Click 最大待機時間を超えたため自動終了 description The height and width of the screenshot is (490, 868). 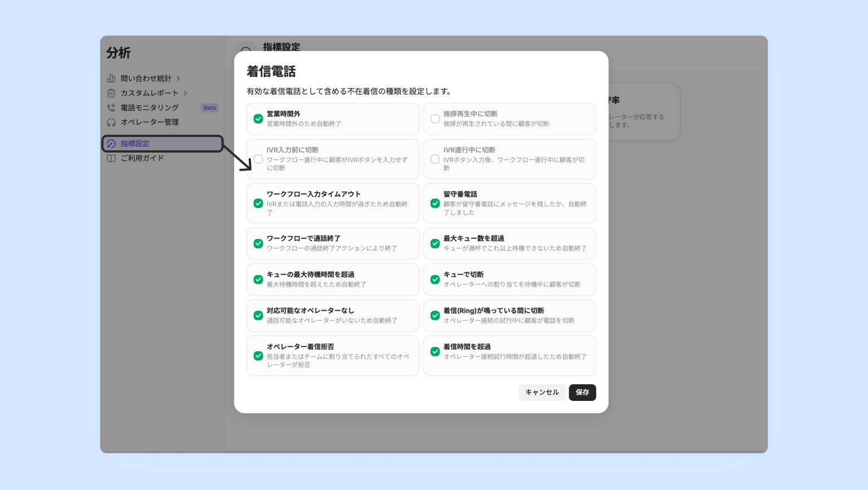(316, 285)
